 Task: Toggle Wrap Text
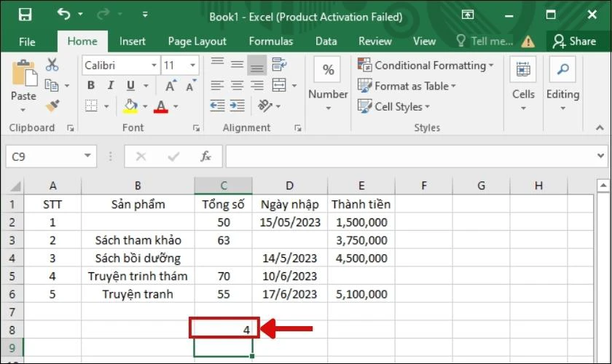click(279, 65)
